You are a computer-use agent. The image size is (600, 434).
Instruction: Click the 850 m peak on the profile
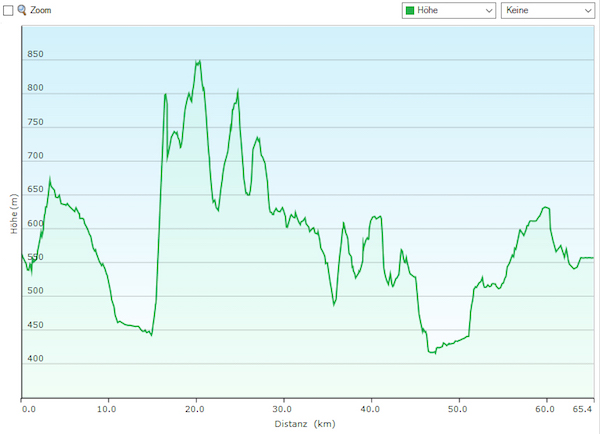click(198, 61)
